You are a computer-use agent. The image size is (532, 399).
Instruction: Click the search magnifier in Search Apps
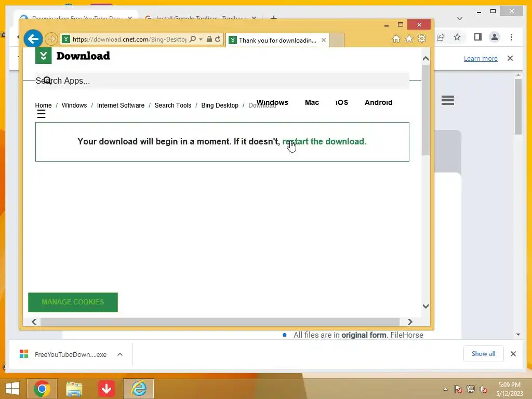pos(47,81)
